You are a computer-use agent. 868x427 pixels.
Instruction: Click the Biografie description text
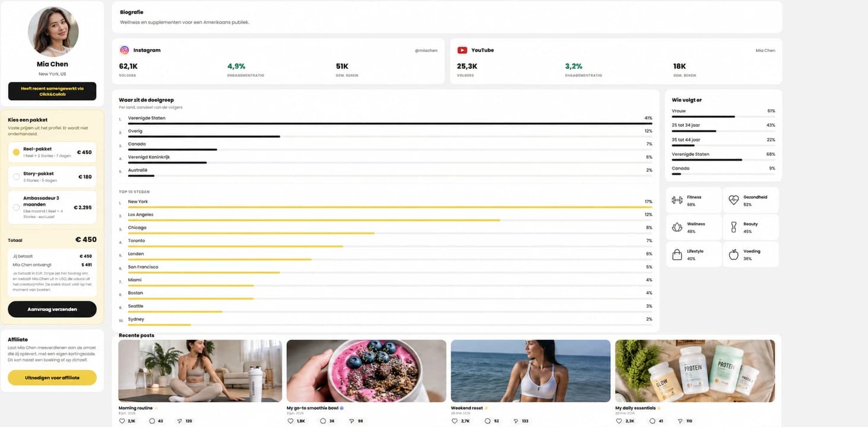click(185, 23)
